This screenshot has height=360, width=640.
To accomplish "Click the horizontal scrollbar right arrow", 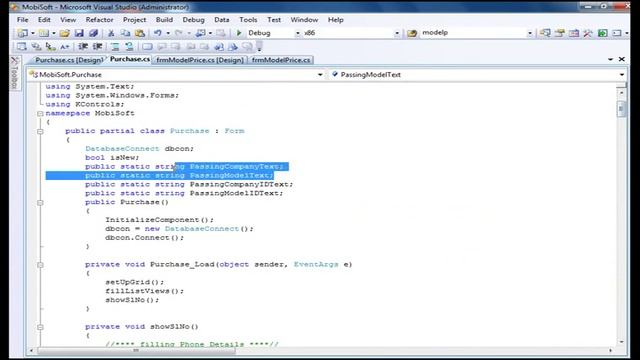I will [x=611, y=350].
